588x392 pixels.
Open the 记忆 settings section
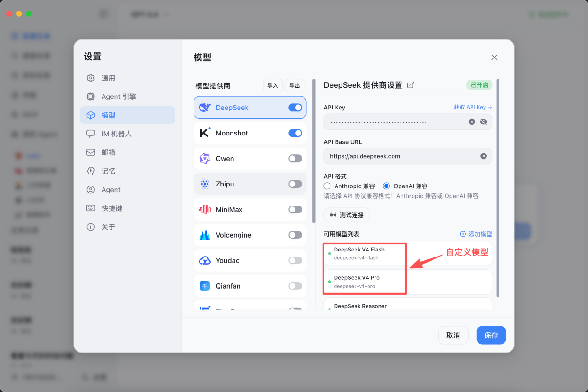tap(128, 171)
